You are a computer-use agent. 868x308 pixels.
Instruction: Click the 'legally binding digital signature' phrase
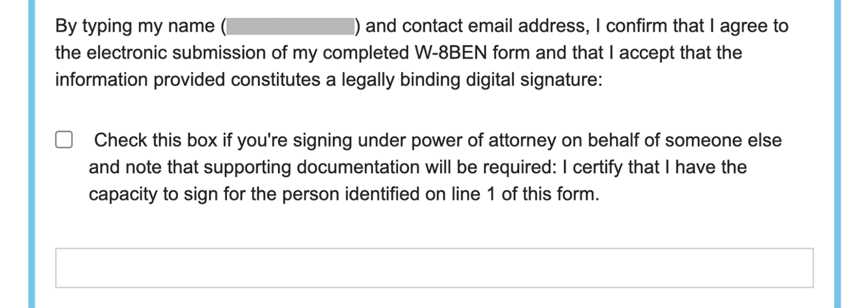[471, 80]
